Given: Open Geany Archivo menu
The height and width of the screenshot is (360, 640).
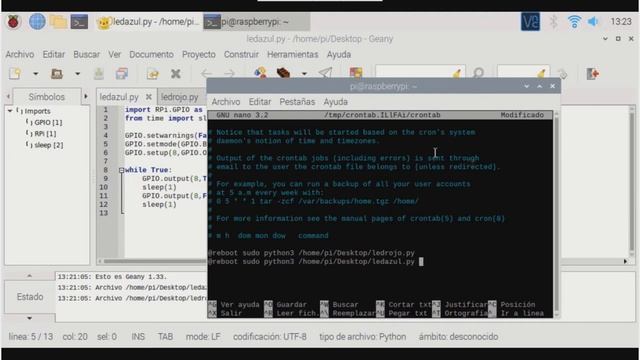Looking at the screenshot, I should pos(20,54).
